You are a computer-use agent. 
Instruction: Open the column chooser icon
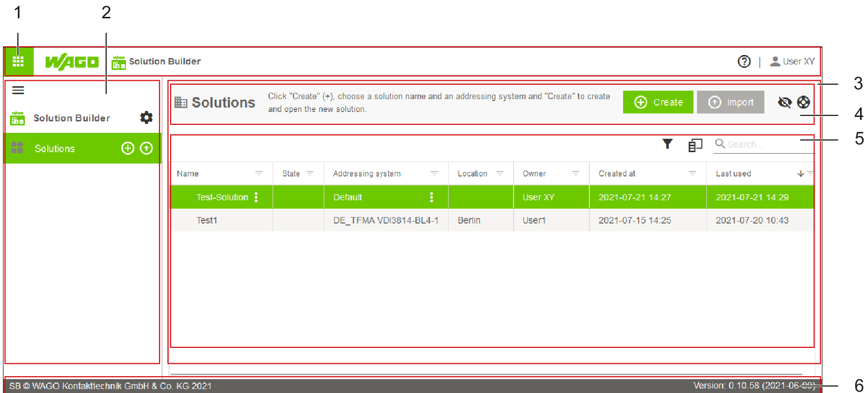point(695,145)
